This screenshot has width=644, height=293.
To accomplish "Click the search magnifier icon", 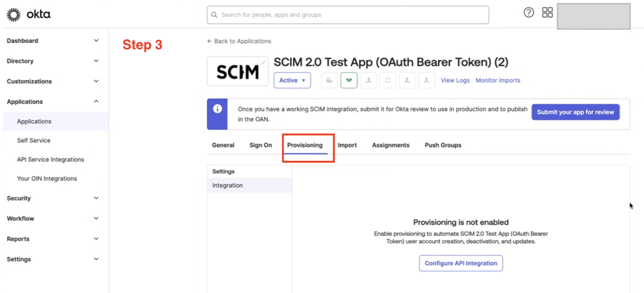I will [x=214, y=15].
